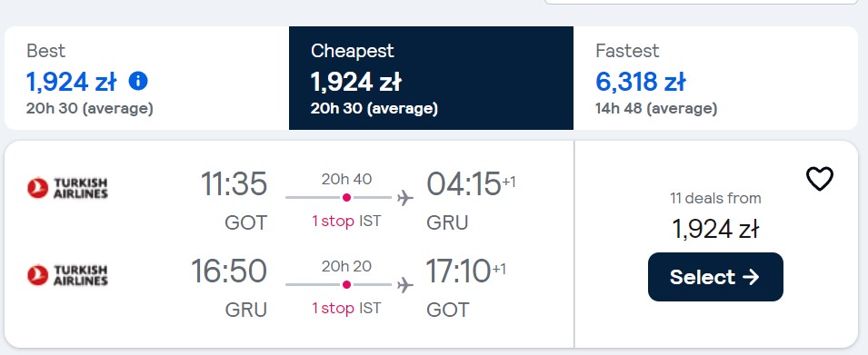This screenshot has height=355, width=868.
Task: Click outbound Turkish Airlines logo
Action: pyautogui.click(x=67, y=188)
